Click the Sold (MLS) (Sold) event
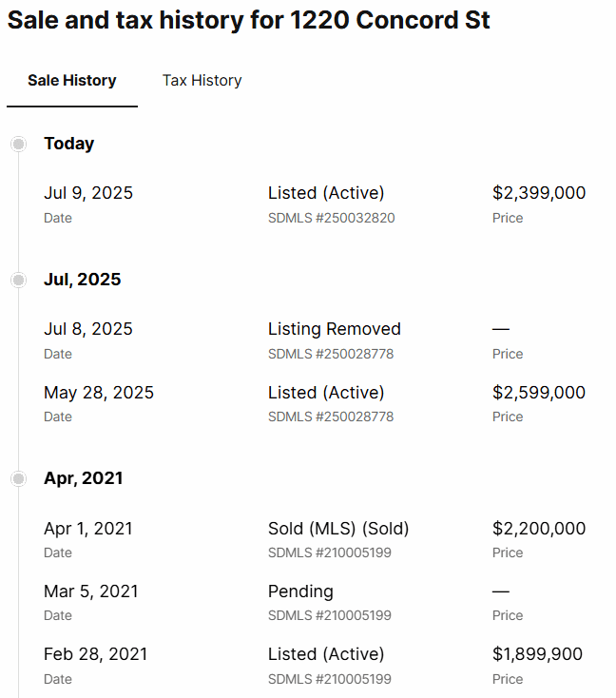This screenshot has height=698, width=616. 338,529
